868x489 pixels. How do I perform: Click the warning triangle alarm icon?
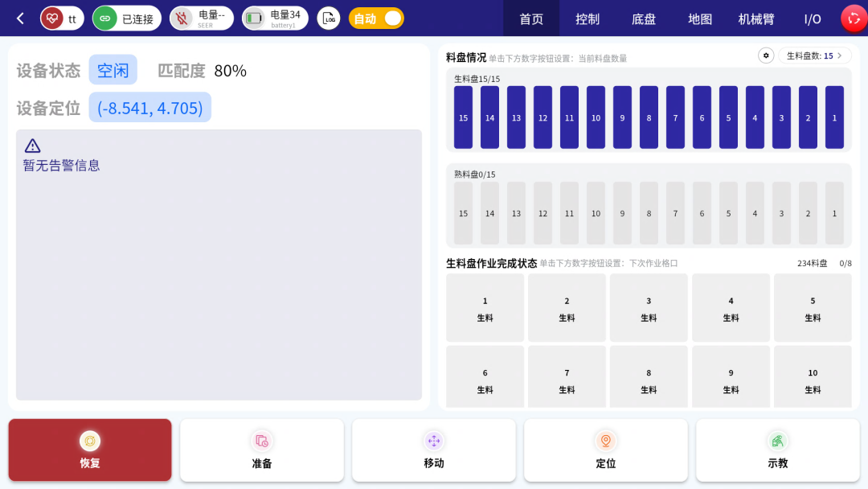pos(32,146)
